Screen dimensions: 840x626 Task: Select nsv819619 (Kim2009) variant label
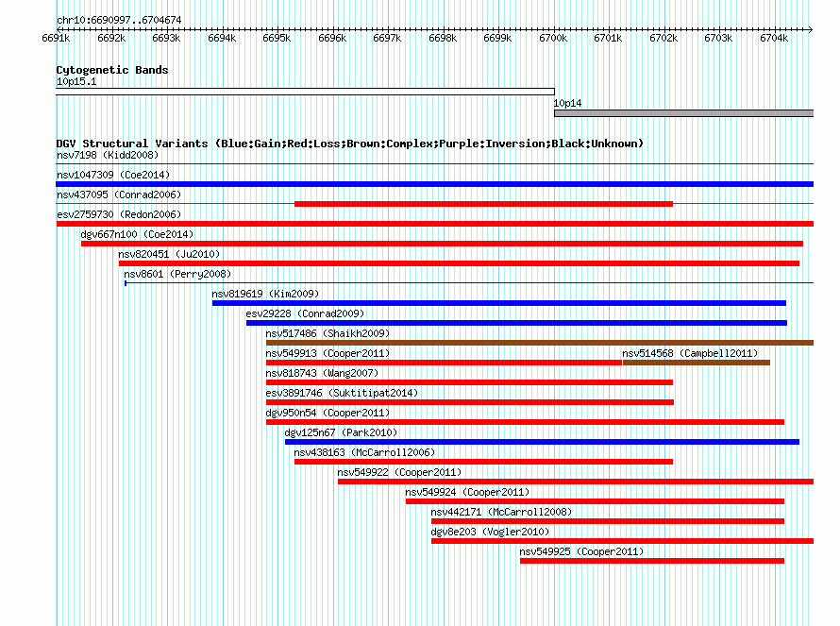(x=265, y=295)
